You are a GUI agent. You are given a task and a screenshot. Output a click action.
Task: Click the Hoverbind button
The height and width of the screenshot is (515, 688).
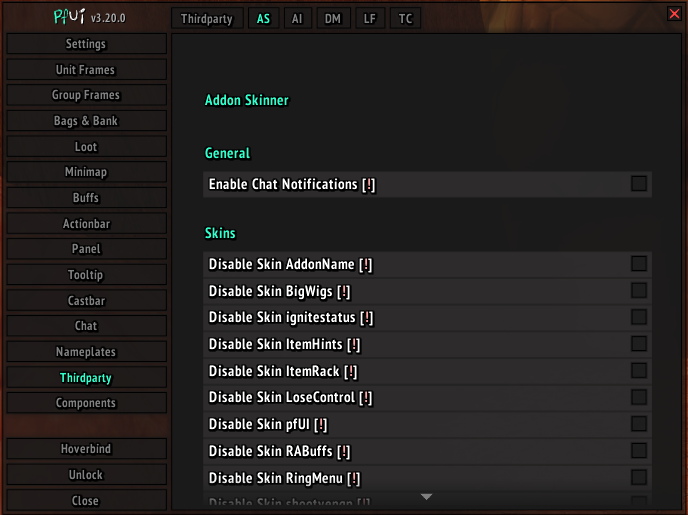[86, 449]
